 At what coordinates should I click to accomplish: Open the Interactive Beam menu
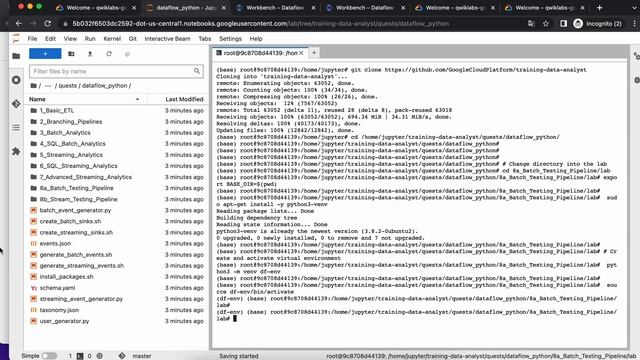167,39
